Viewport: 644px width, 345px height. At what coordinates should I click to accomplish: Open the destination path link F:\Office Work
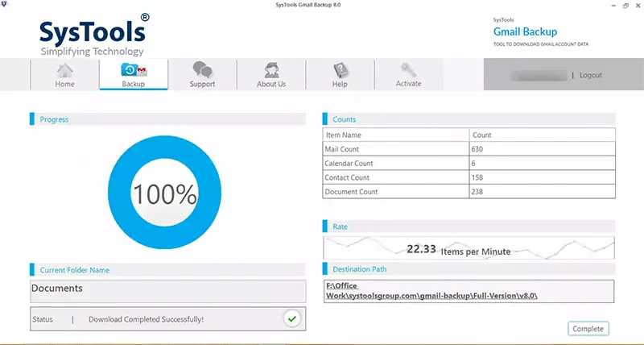(x=431, y=291)
